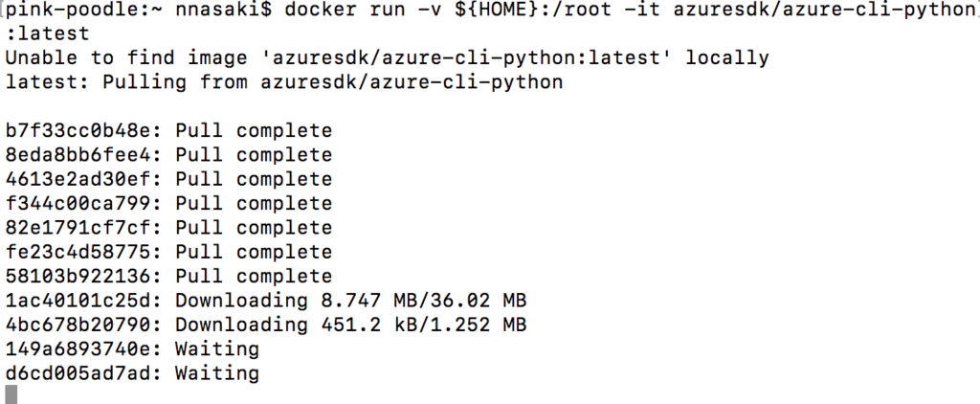
Task: Click layer ID 4613e2ad30ef
Action: point(79,179)
